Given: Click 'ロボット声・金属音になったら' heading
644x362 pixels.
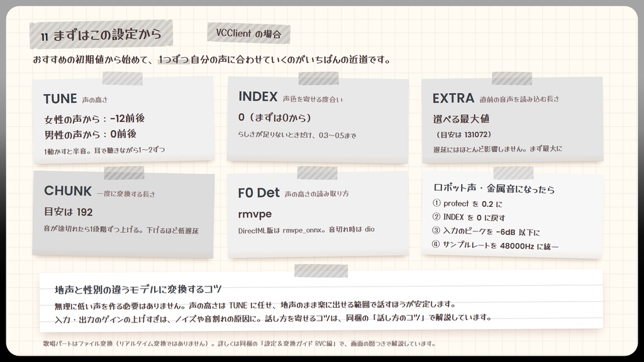Looking at the screenshot, I should pyautogui.click(x=494, y=189).
